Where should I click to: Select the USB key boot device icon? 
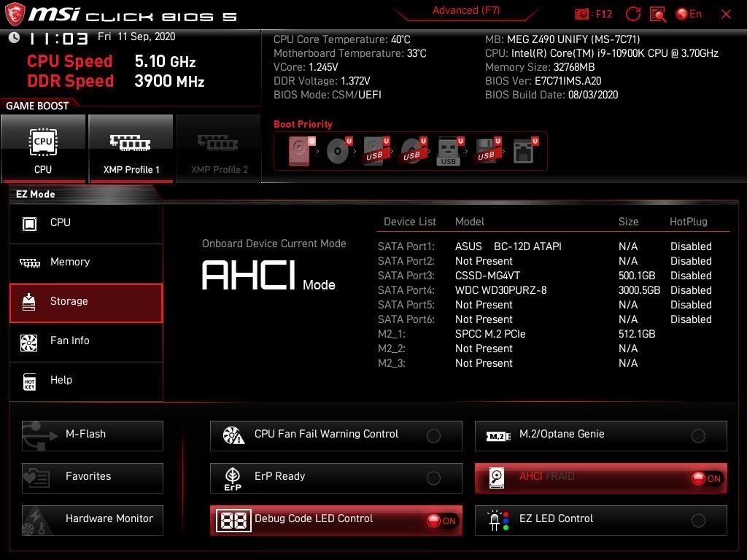tap(449, 151)
